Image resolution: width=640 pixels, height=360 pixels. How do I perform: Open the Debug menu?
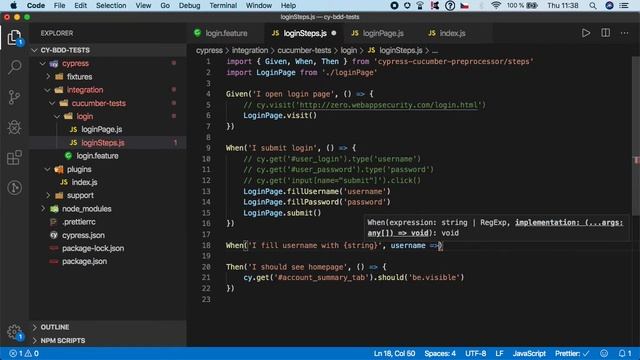[189, 5]
